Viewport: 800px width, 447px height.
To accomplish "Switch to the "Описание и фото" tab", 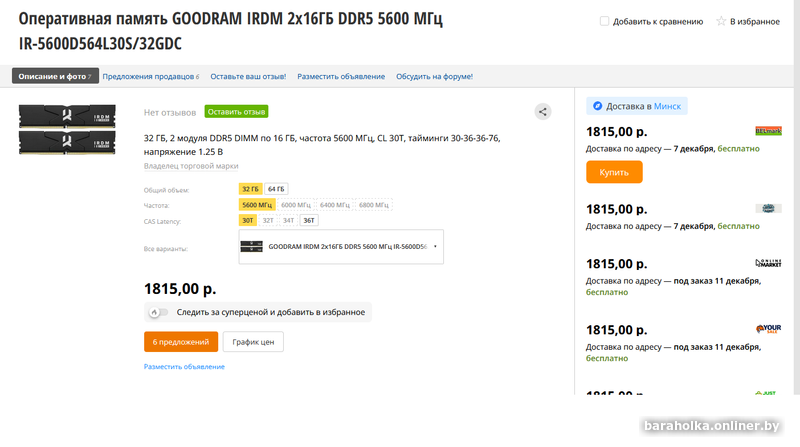I will (x=53, y=76).
